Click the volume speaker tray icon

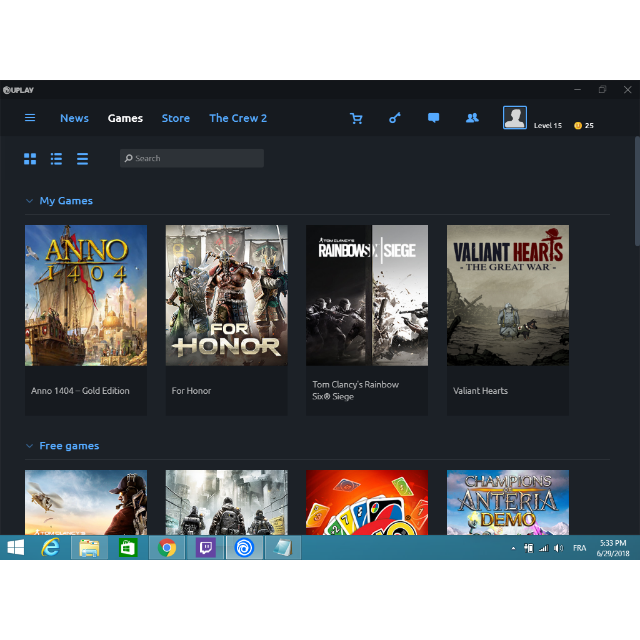point(558,548)
